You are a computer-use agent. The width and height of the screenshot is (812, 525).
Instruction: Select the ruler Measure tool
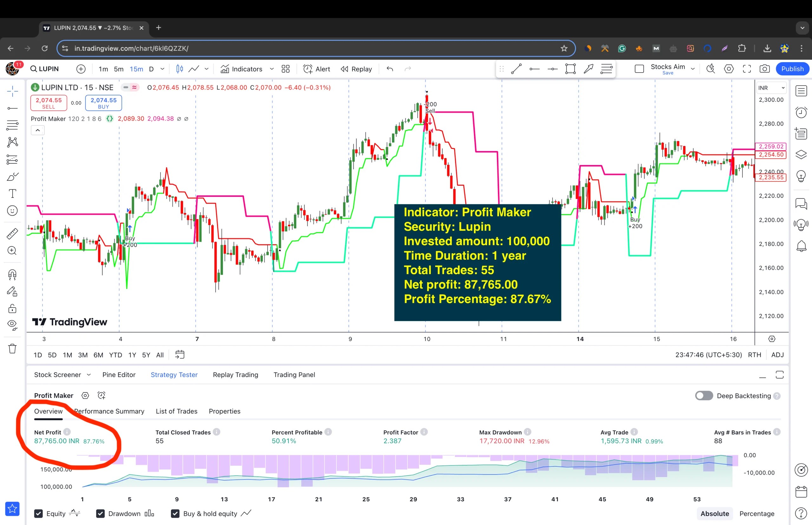pos(12,234)
